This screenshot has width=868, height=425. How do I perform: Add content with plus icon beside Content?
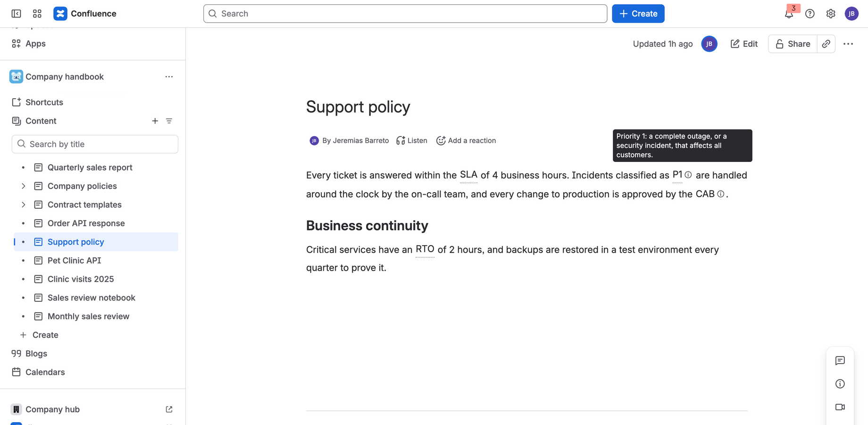pyautogui.click(x=155, y=121)
